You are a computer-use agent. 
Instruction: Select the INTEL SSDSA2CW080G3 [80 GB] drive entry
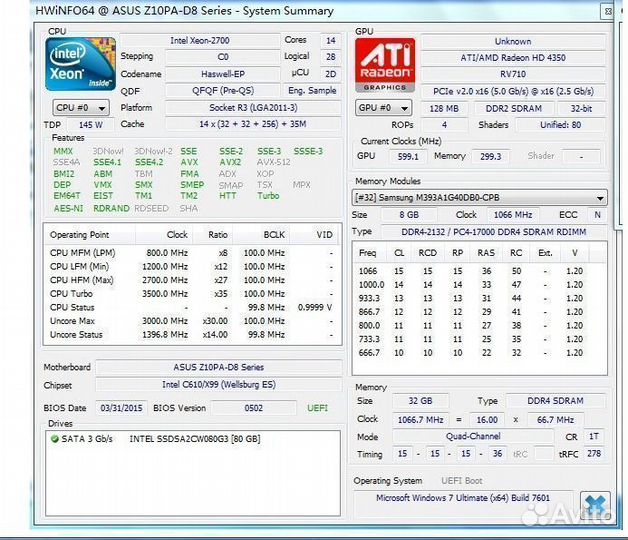[195, 439]
